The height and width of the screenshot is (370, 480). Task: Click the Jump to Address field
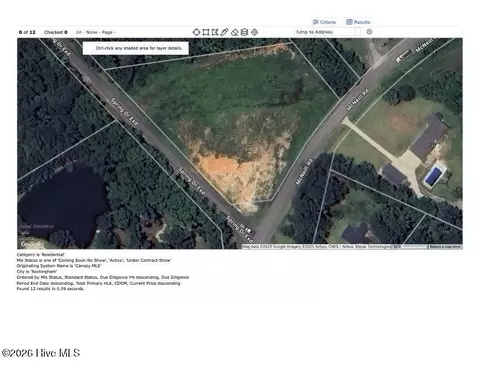pos(324,32)
